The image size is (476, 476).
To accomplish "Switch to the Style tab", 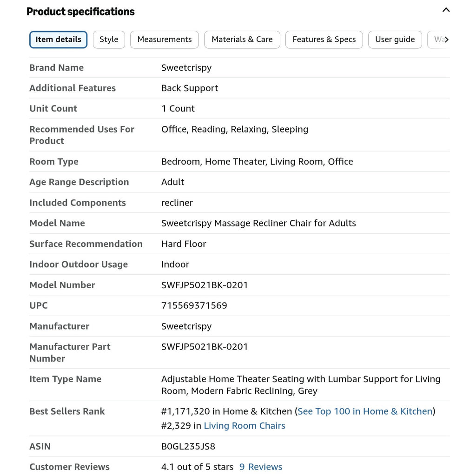I will coord(109,40).
